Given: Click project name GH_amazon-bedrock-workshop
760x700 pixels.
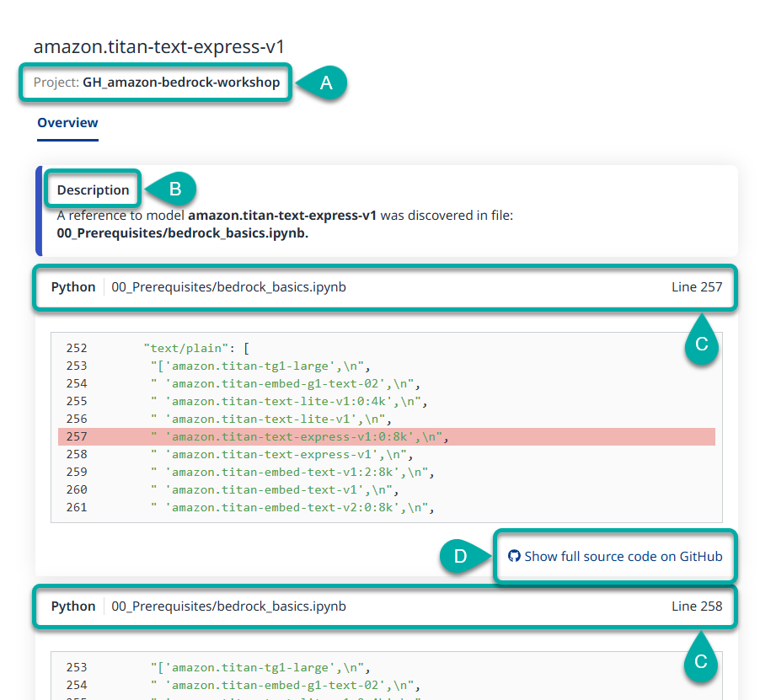Looking at the screenshot, I should (181, 83).
